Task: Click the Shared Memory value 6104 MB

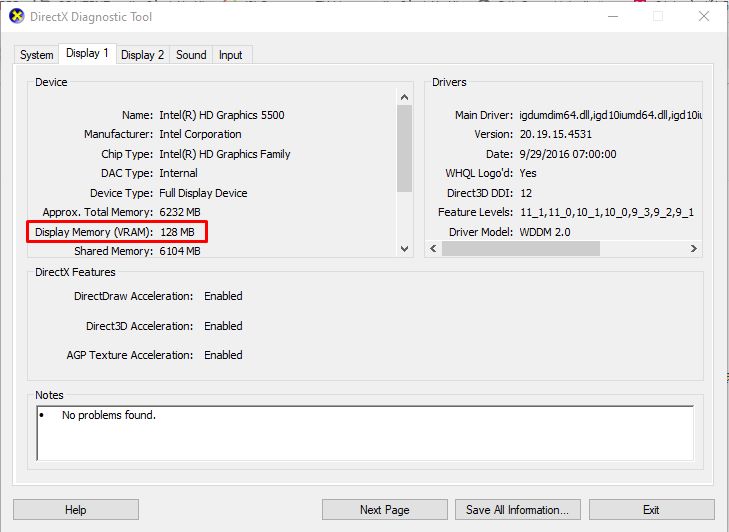Action: [180, 251]
